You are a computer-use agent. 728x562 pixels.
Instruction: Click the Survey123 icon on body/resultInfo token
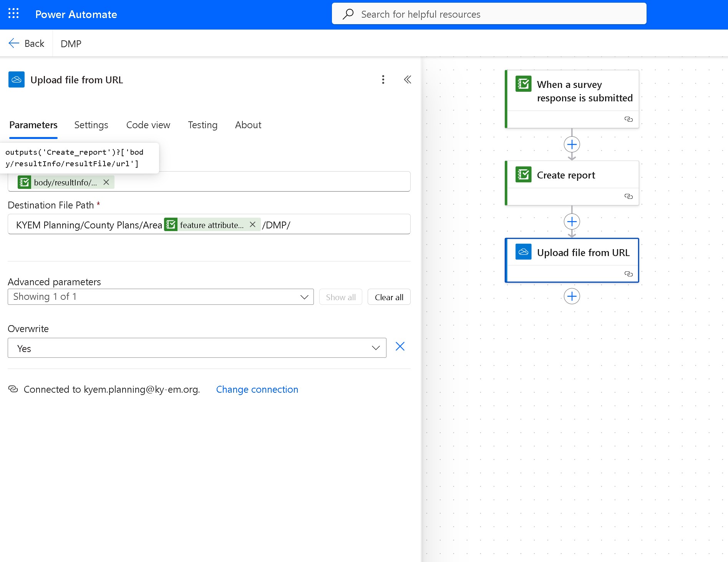tap(24, 182)
